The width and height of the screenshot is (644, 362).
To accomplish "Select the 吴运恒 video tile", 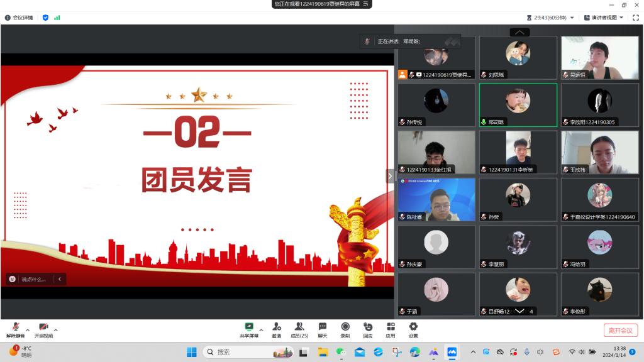I will click(x=600, y=57).
